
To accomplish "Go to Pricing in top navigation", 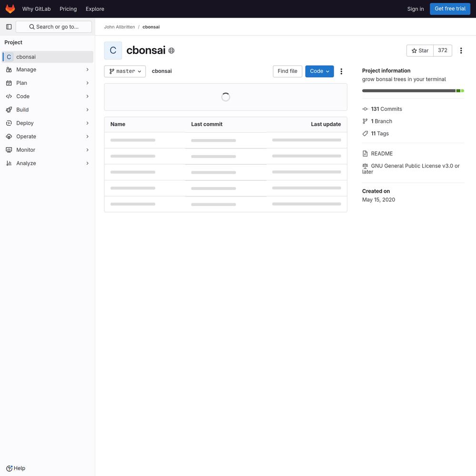I will point(68,9).
